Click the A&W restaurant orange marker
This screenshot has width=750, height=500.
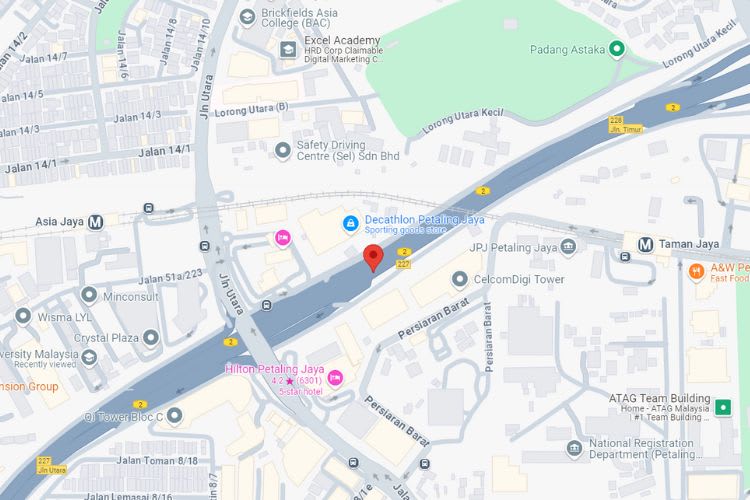point(696,272)
